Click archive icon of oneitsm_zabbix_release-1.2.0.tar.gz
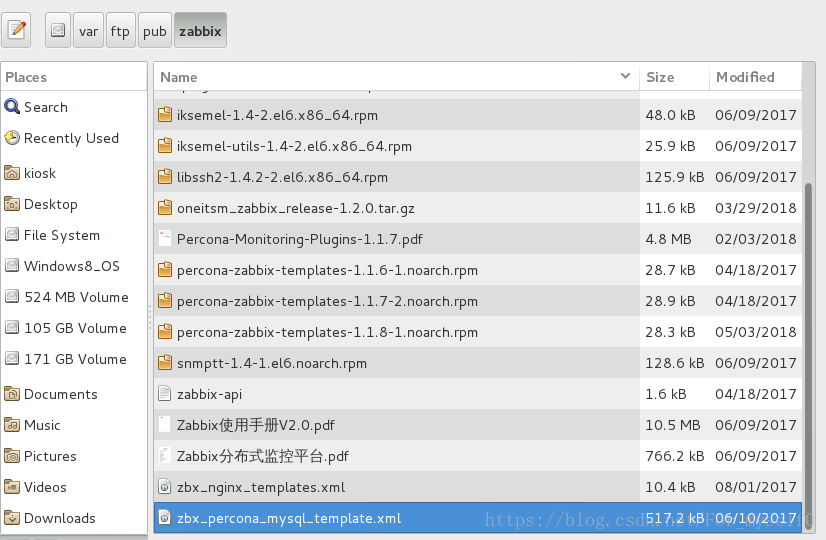This screenshot has width=826, height=540. click(165, 208)
